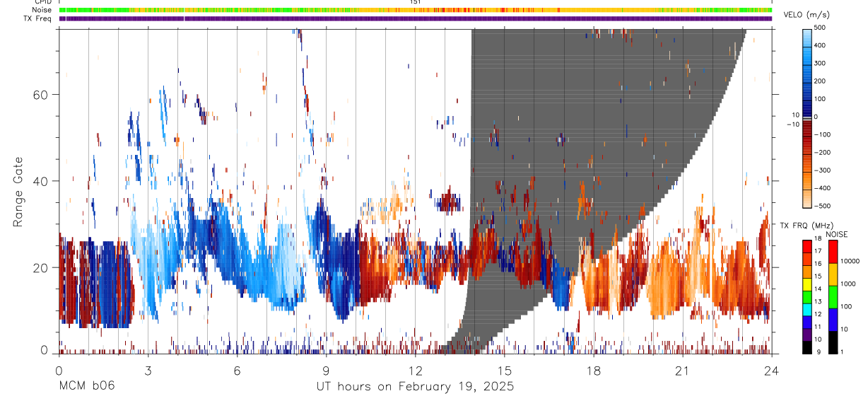
Task: Click the '11' MHz label in TX FRQ legend
Action: pyautogui.click(x=818, y=327)
